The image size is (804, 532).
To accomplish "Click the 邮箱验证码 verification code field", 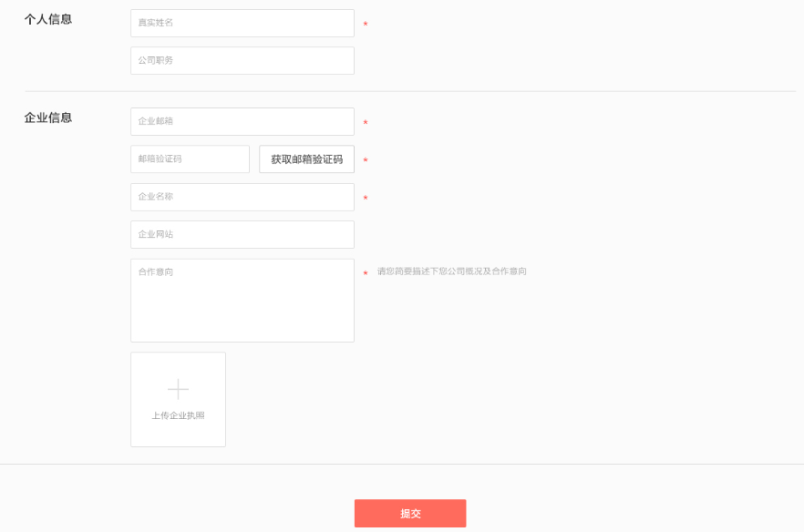I will (x=190, y=159).
